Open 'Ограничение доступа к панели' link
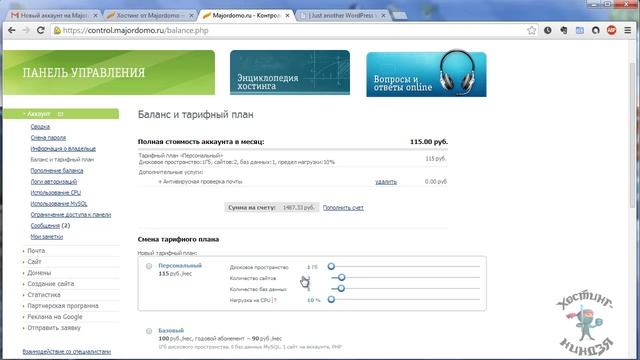The width and height of the screenshot is (640, 360). (x=71, y=215)
